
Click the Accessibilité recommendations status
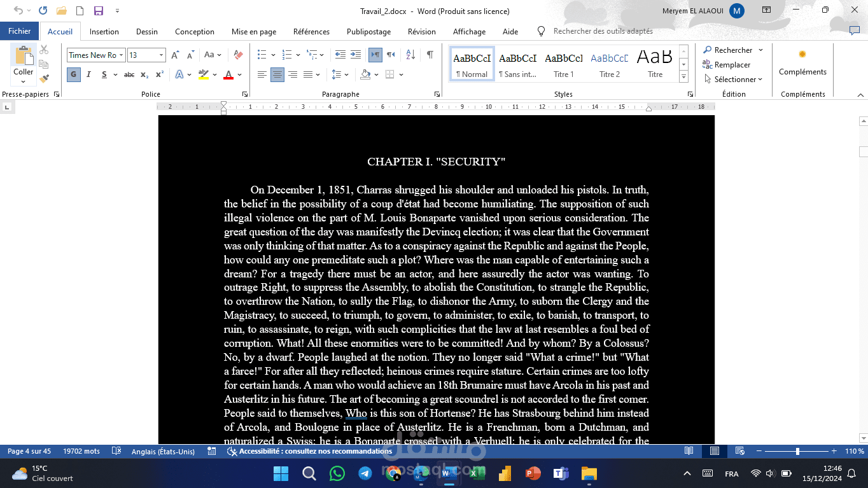pyautogui.click(x=310, y=451)
